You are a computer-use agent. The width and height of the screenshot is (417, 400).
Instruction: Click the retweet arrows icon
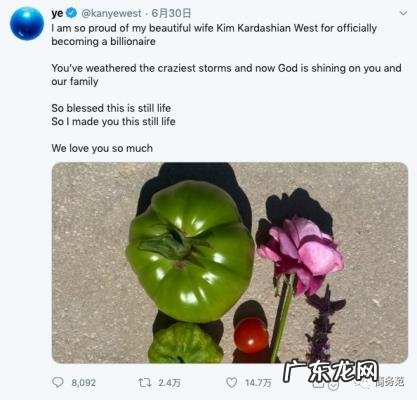pyautogui.click(x=145, y=383)
